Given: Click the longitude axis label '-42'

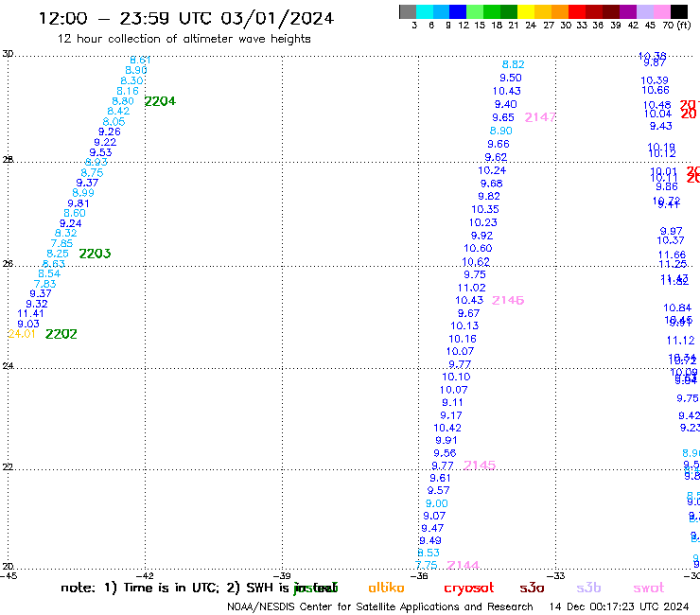Looking at the screenshot, I should (x=145, y=576).
